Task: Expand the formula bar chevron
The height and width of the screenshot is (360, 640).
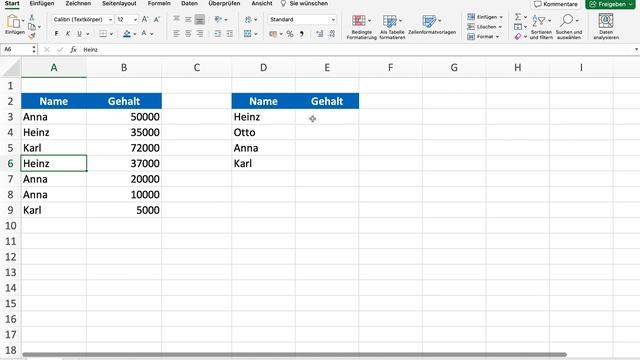Action: coord(636,49)
